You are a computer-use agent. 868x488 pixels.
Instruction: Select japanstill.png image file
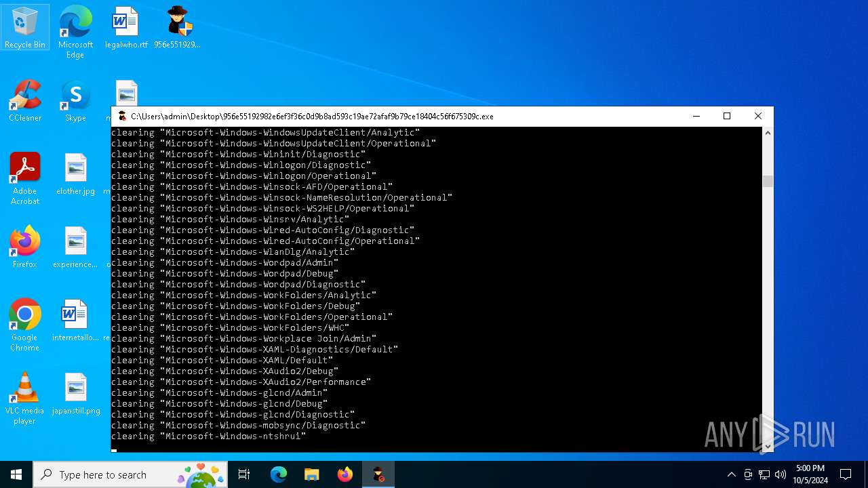click(75, 394)
